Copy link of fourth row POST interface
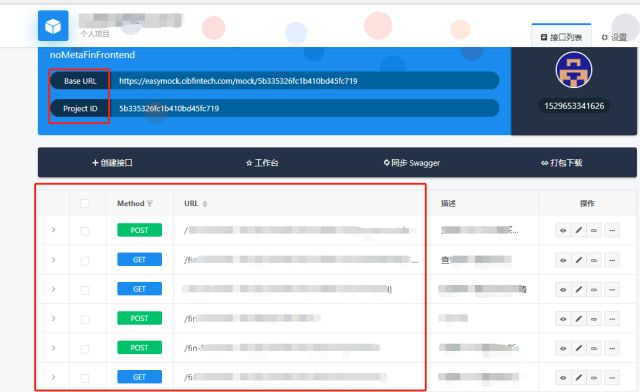The image size is (640, 392). point(594,319)
